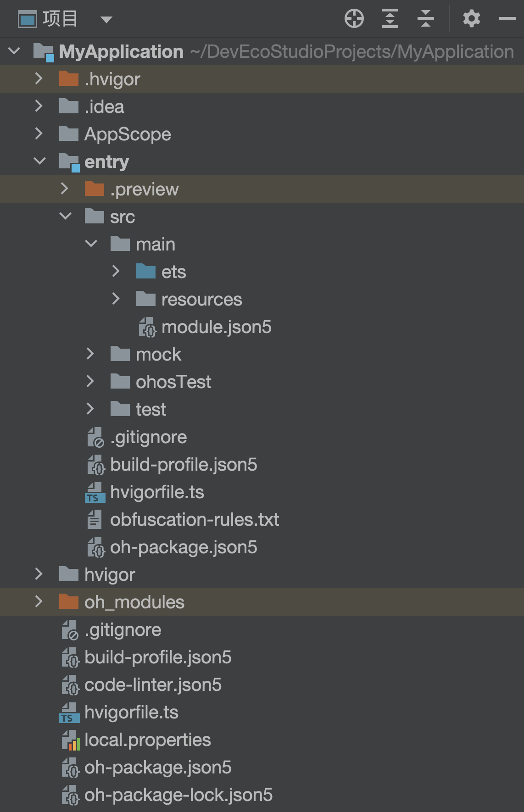Select the ohosTest folder name
This screenshot has height=812, width=524.
pyautogui.click(x=173, y=382)
